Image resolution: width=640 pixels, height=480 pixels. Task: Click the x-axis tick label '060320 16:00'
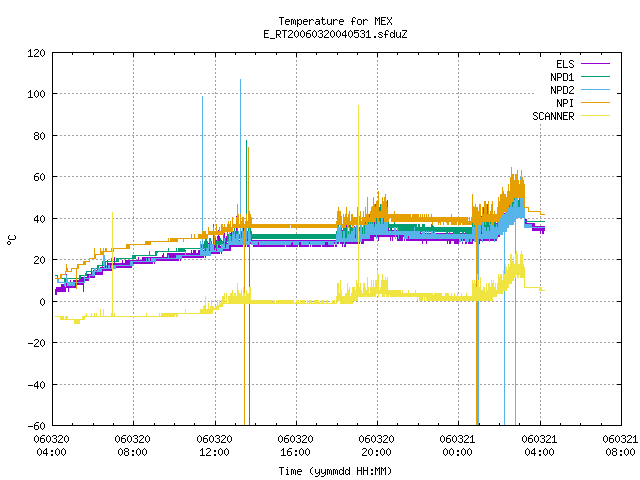click(x=295, y=446)
